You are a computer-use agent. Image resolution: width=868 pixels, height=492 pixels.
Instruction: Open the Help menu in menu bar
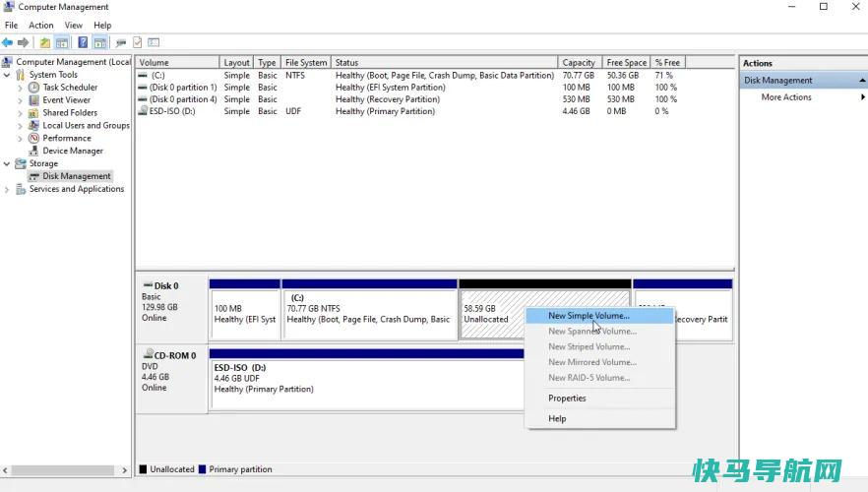(102, 26)
